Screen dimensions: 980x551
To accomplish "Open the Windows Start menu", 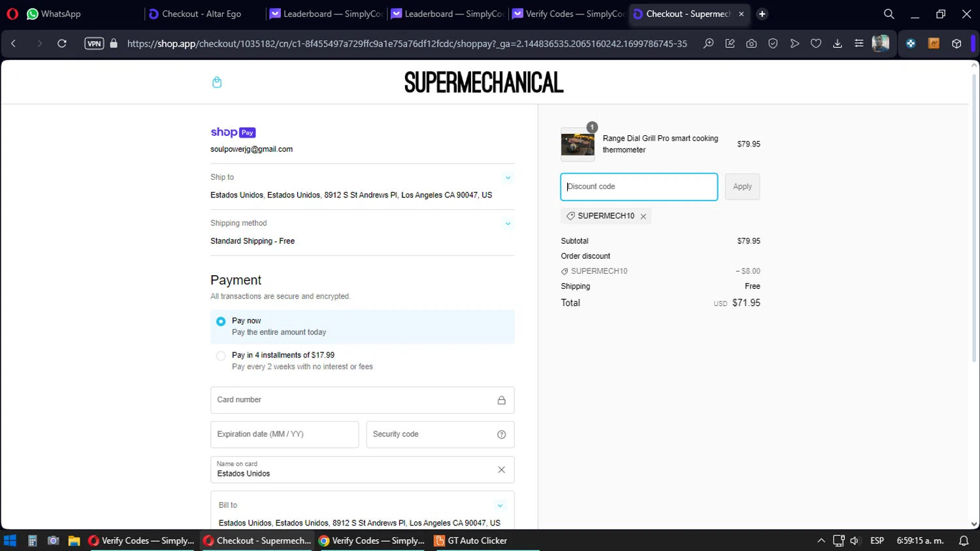I will (10, 541).
